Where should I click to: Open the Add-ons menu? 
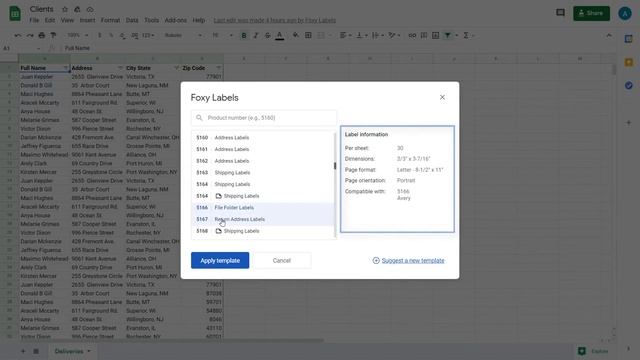pos(176,20)
